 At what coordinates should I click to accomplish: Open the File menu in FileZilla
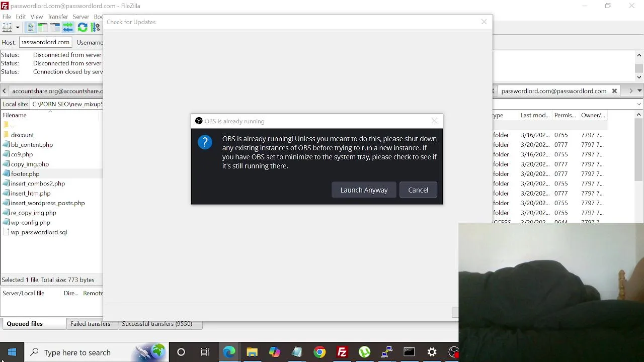[x=7, y=17]
